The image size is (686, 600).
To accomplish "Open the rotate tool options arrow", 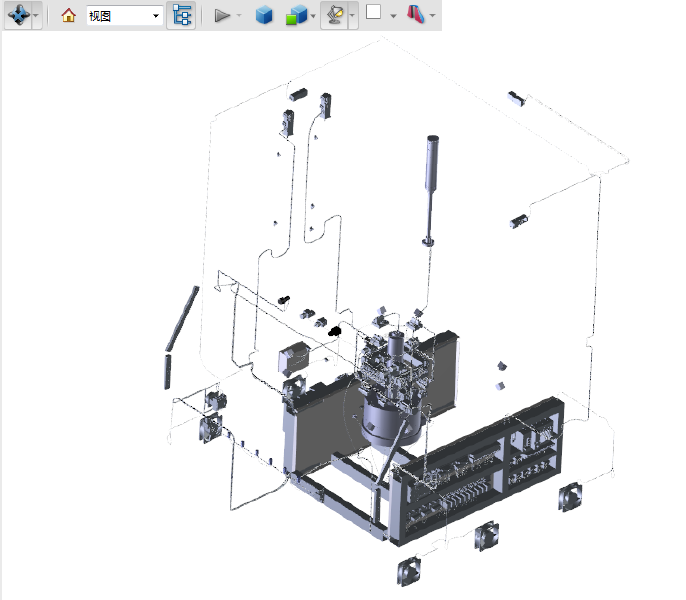I will point(36,16).
